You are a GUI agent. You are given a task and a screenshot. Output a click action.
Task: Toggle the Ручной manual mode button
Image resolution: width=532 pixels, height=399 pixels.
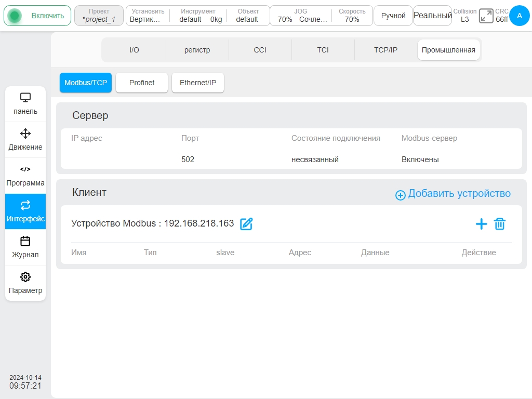coord(393,16)
